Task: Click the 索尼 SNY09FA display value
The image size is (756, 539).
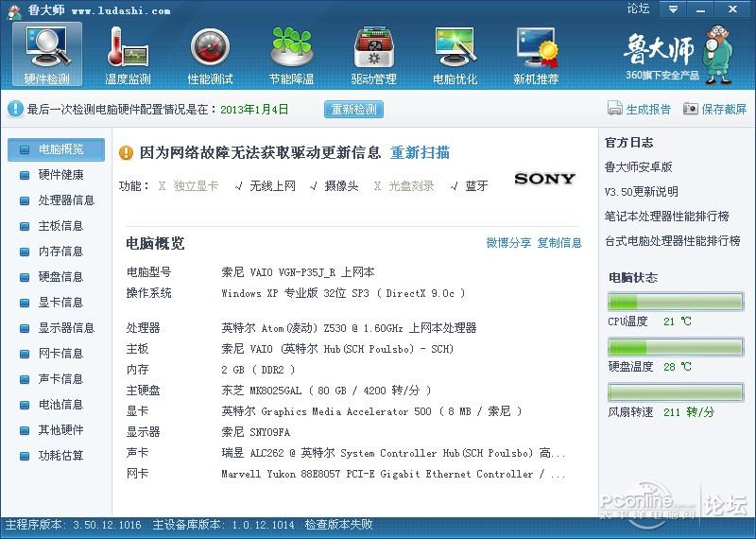Action: coord(255,432)
